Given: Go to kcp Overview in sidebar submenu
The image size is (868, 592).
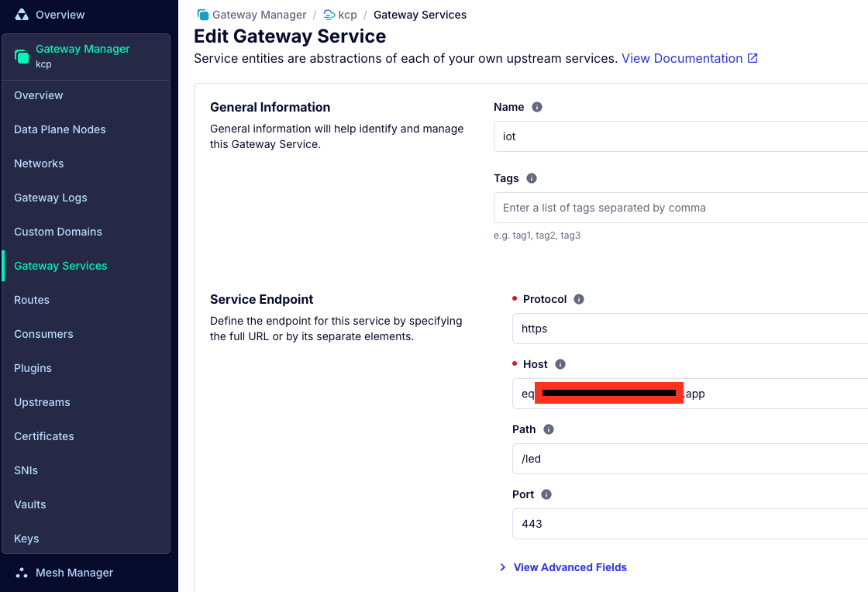Looking at the screenshot, I should (x=39, y=95).
